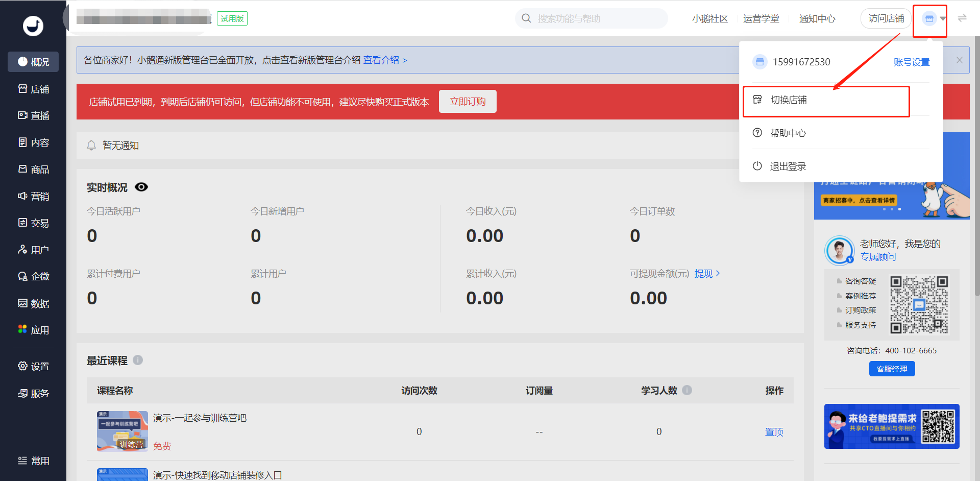This screenshot has height=481, width=980.
Task: Open the 营销 marketing sidebar item
Action: [33, 196]
